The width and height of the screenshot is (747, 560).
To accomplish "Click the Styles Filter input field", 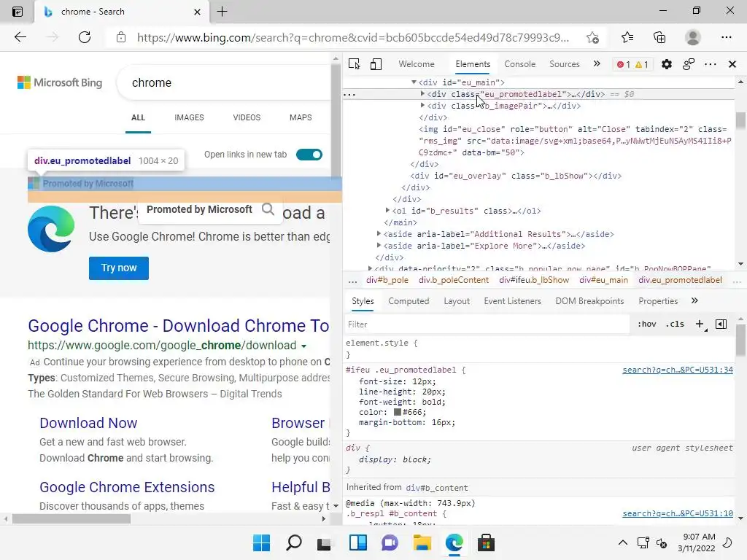I will coord(486,324).
